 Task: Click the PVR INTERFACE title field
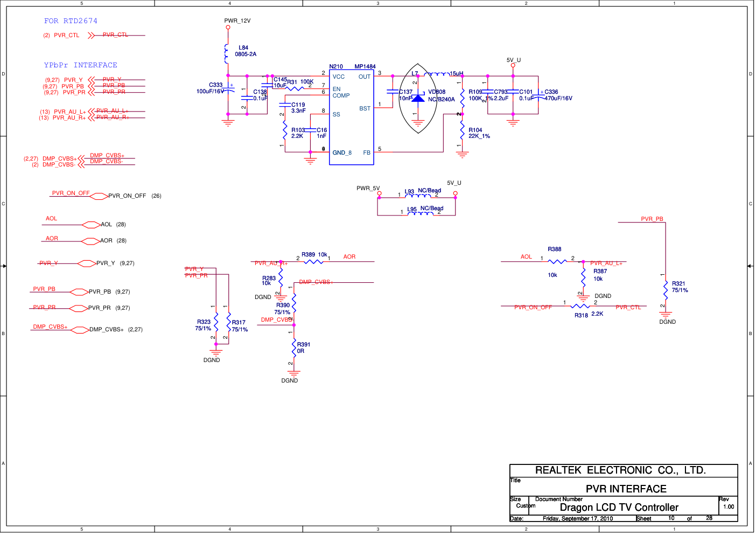[626, 489]
